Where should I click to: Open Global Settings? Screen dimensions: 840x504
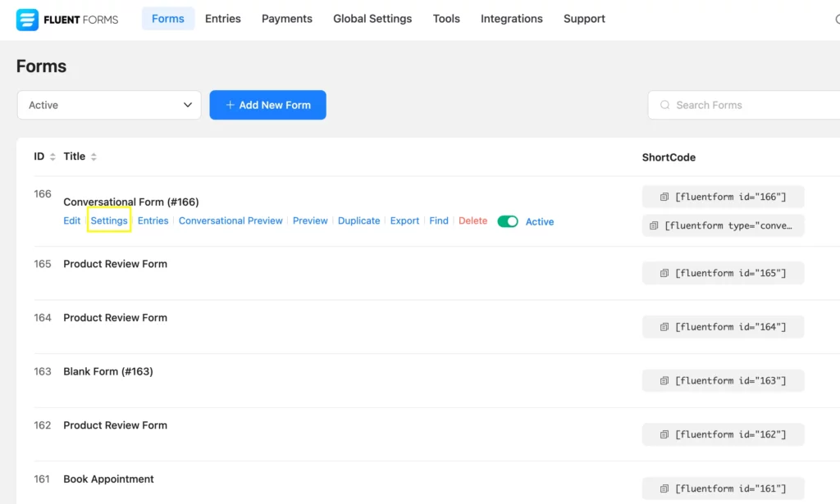pyautogui.click(x=372, y=19)
